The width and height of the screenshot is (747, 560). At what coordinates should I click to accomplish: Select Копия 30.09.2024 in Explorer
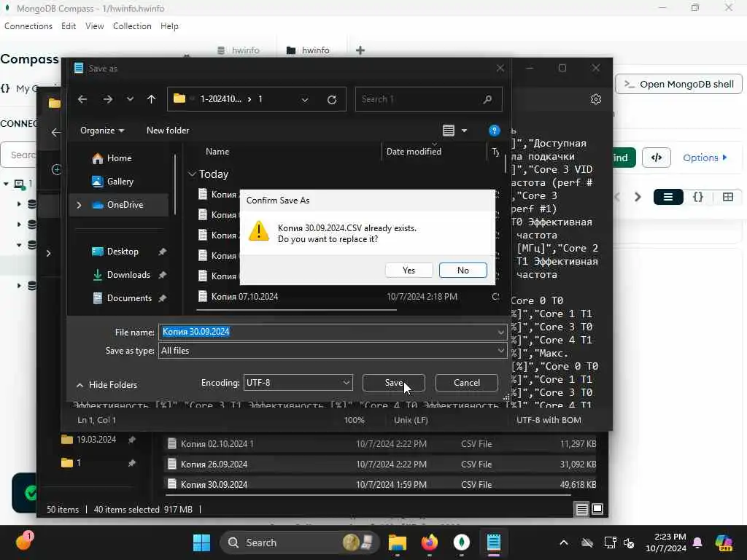point(381,484)
